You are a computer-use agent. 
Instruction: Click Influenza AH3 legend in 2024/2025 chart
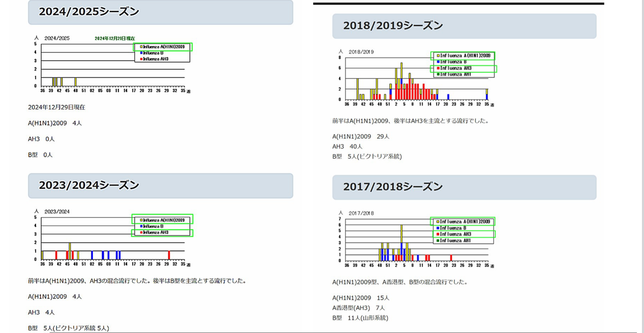point(155,59)
